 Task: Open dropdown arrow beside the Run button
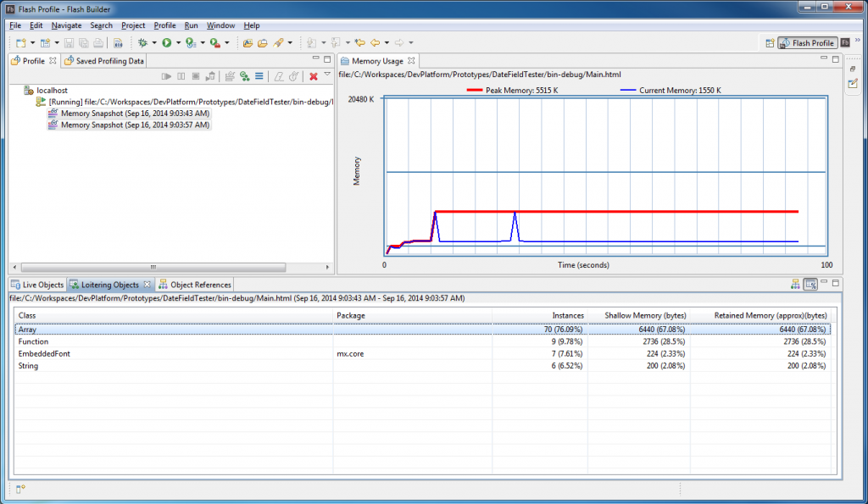[178, 42]
